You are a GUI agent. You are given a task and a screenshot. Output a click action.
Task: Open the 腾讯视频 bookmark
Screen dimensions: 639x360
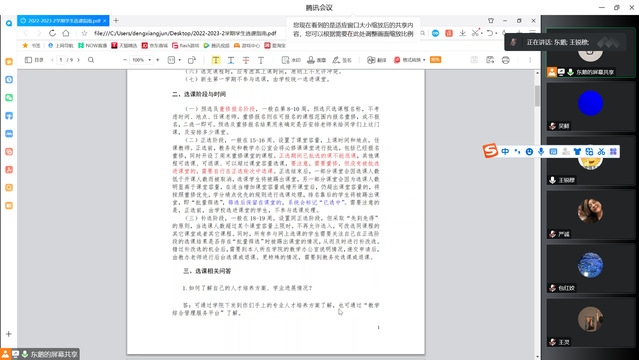coord(216,46)
